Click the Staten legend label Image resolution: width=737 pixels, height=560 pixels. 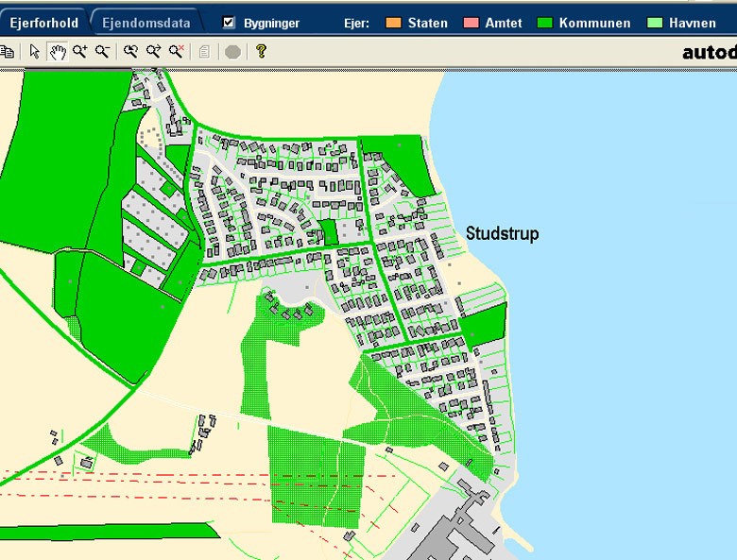[x=428, y=23]
